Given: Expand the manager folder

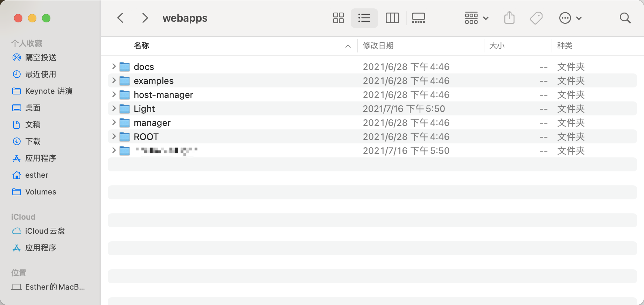Looking at the screenshot, I should (x=114, y=122).
